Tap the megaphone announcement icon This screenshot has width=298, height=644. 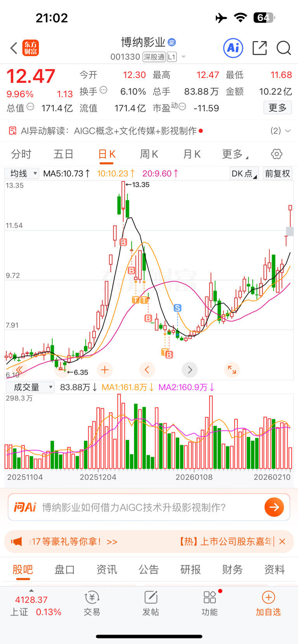[x=16, y=541]
